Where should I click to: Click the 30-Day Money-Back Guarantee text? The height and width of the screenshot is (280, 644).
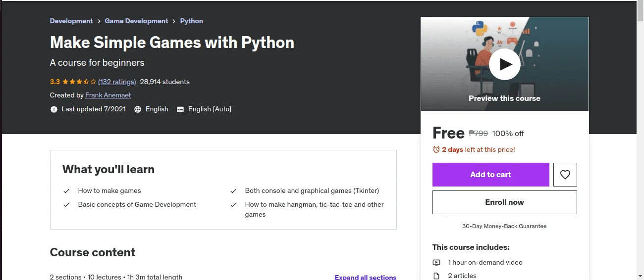pos(504,226)
